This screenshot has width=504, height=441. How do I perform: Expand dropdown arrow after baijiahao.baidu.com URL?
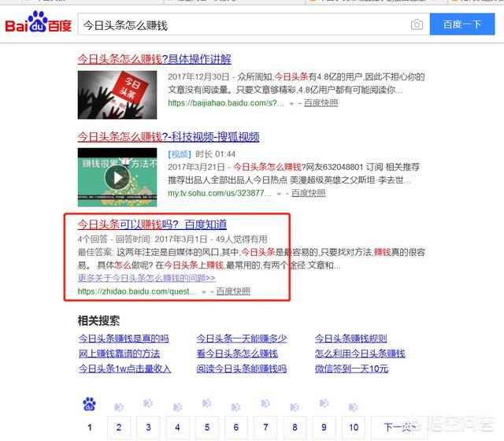pos(291,103)
